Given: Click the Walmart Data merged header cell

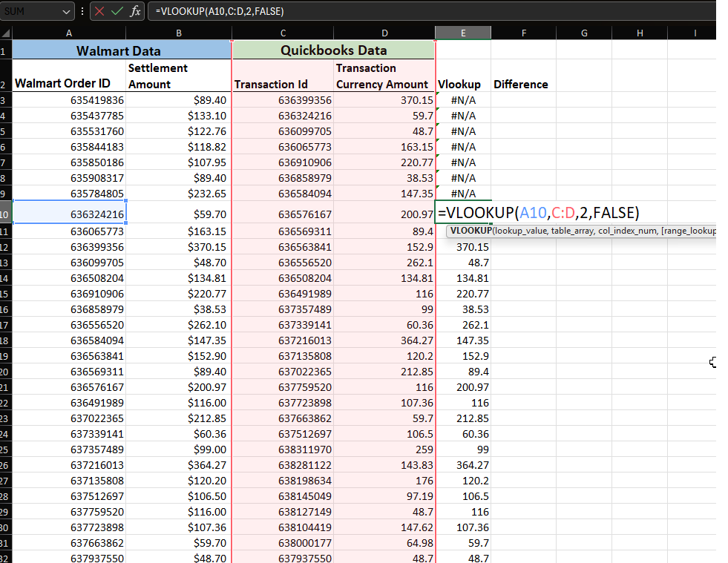Looking at the screenshot, I should (x=122, y=50).
